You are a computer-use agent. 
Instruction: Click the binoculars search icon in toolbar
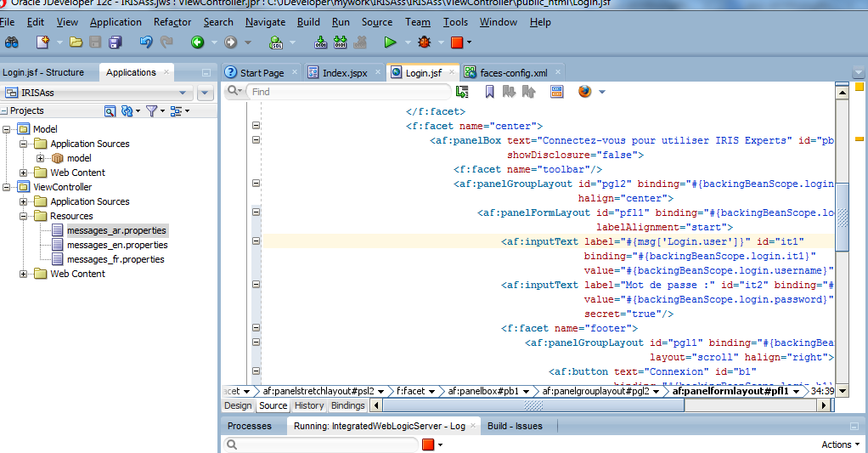(11, 42)
